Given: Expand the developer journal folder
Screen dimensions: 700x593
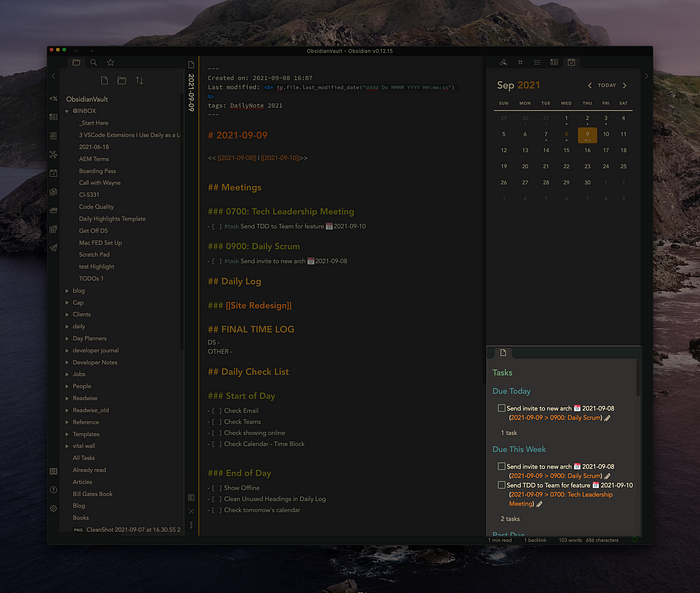Looking at the screenshot, I should pos(67,351).
